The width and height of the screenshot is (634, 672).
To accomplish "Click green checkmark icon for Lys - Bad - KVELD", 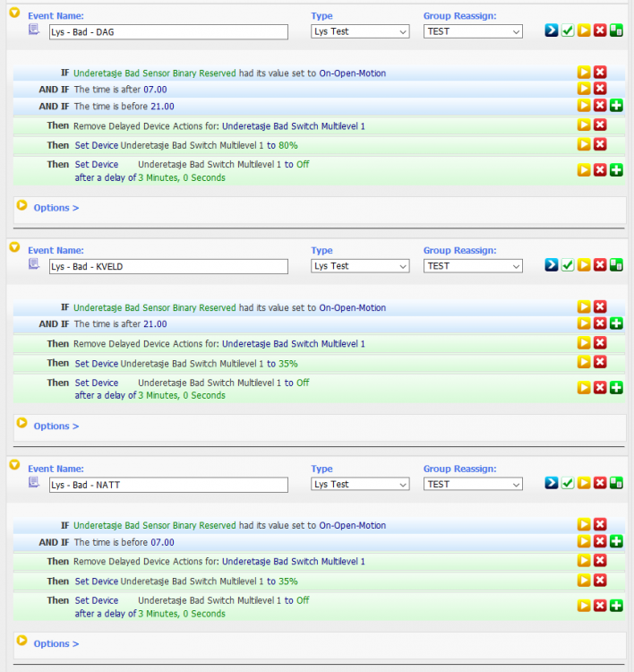I will pos(568,265).
